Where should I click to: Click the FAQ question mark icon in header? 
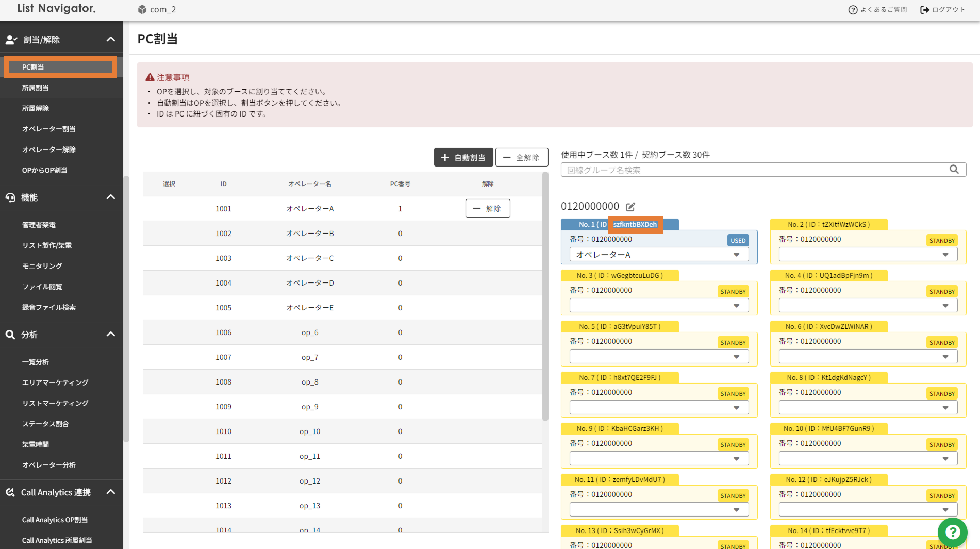point(853,10)
